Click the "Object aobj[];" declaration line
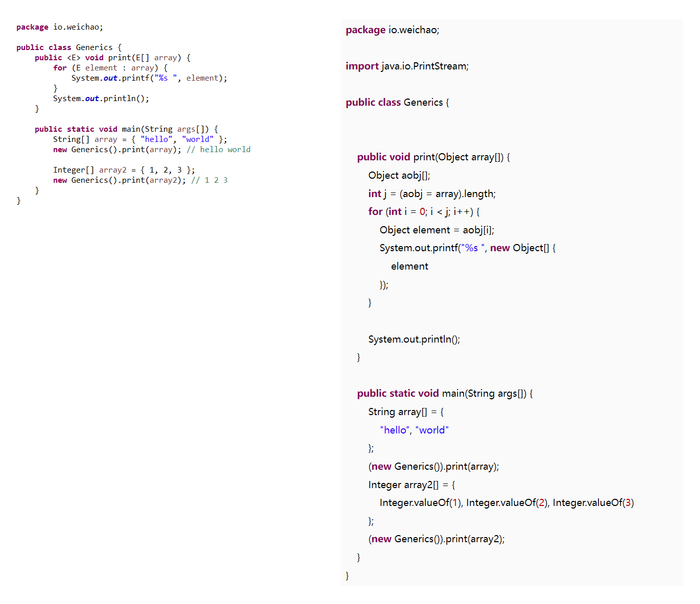 click(x=399, y=176)
